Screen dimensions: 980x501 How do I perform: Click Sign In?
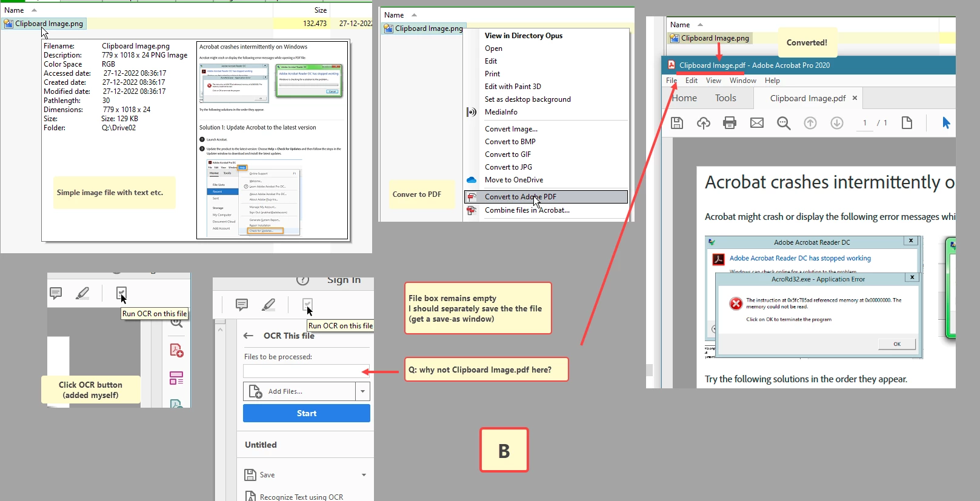point(344,280)
